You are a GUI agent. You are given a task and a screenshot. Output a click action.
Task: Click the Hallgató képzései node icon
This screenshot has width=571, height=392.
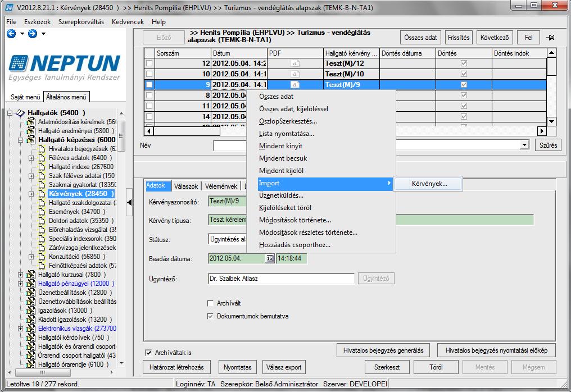tap(31, 140)
